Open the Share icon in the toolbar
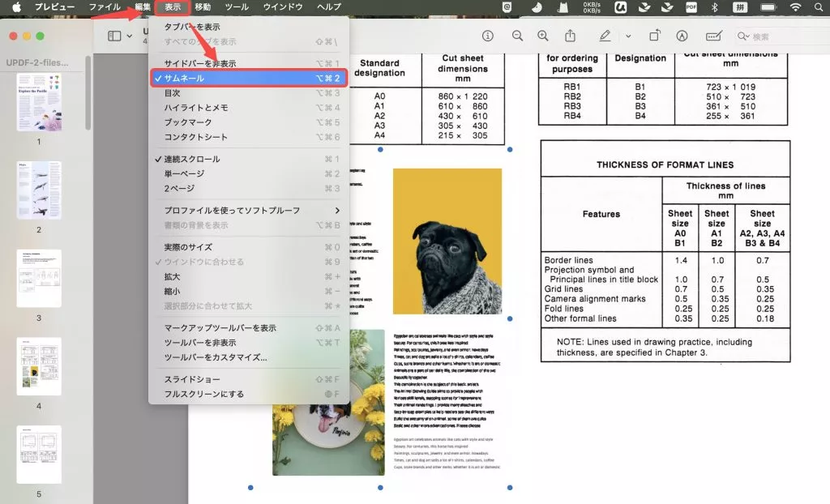This screenshot has width=830, height=504. click(570, 36)
